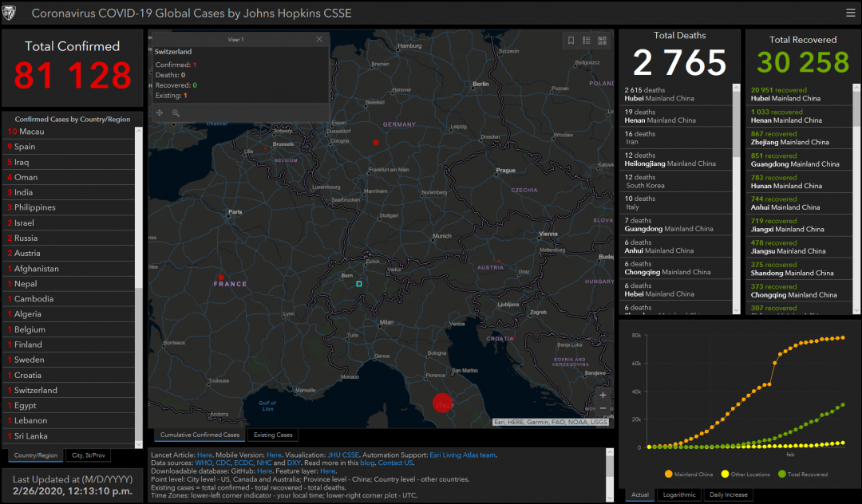Click the scroll-down arrow of the country list
Viewport: 862px width, 504px height.
pyautogui.click(x=139, y=445)
